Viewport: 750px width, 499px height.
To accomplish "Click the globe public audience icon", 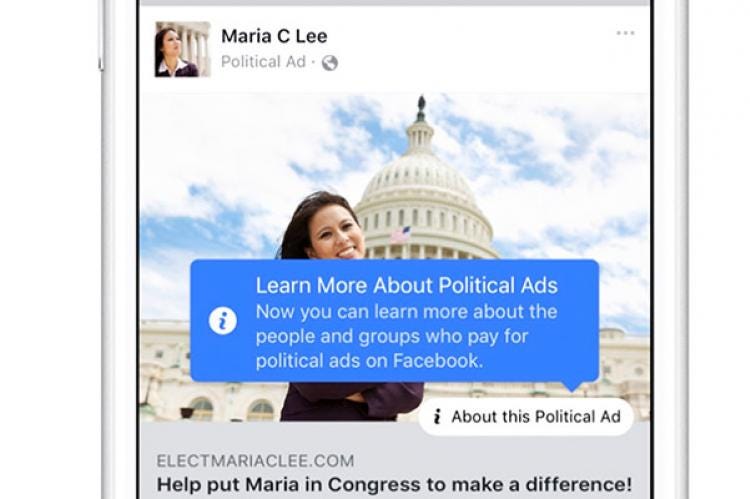I will point(330,63).
